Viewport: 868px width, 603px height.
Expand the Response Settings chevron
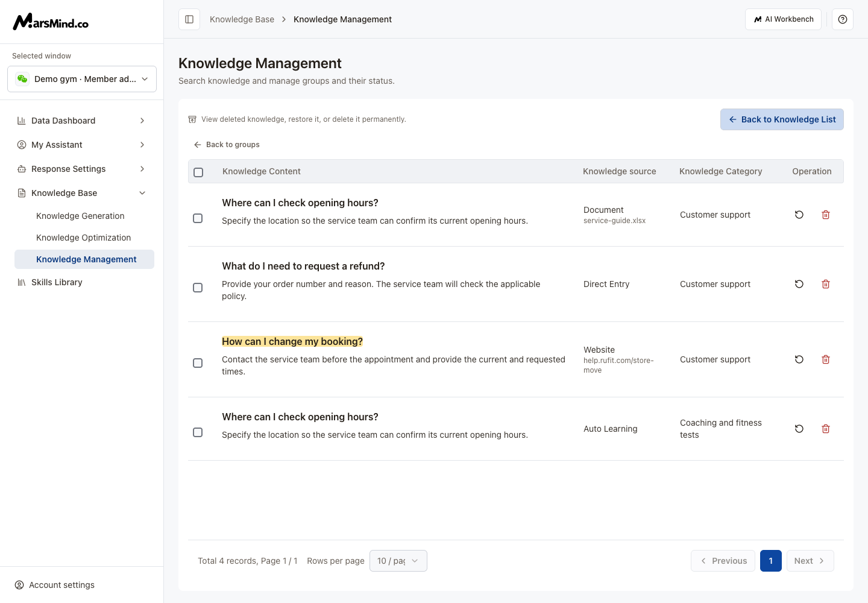pos(142,169)
